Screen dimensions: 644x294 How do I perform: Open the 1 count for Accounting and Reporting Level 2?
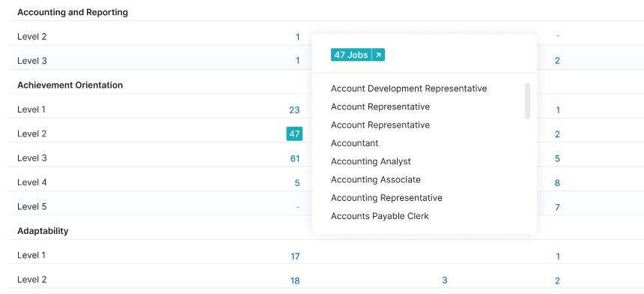(x=297, y=37)
